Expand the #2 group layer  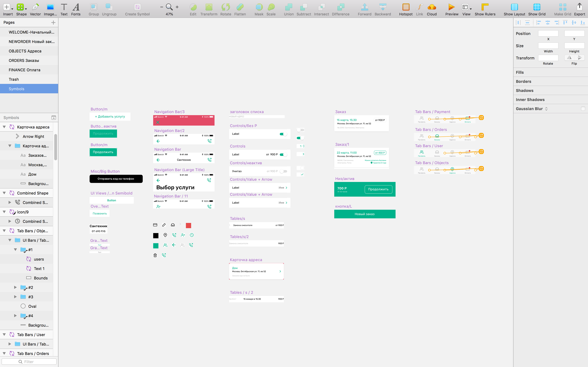click(15, 287)
